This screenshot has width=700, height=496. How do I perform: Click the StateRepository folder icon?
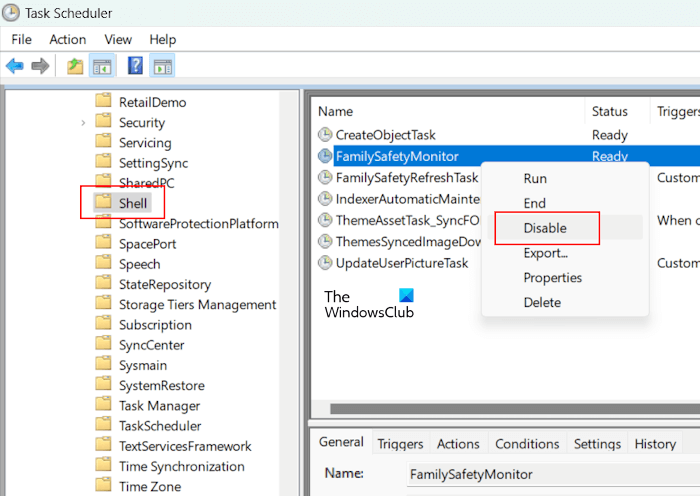pyautogui.click(x=104, y=283)
